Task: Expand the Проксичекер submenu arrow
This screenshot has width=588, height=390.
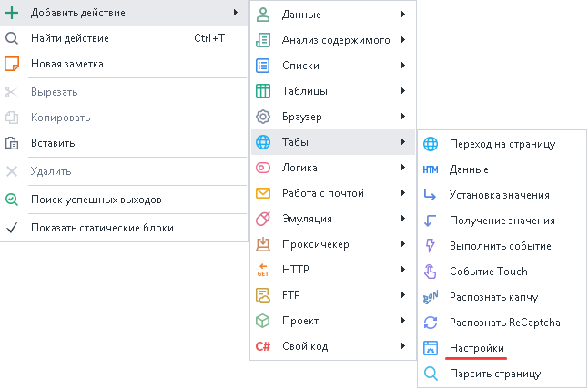Action: click(402, 244)
